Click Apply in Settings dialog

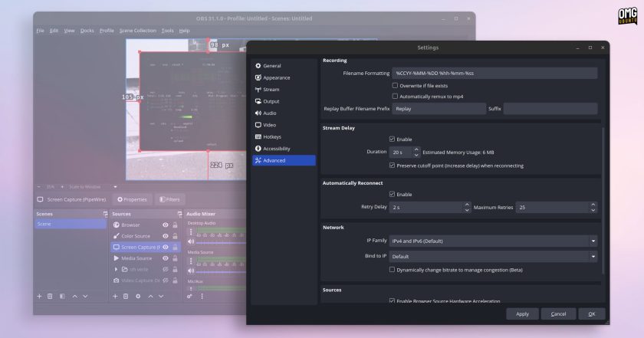(x=522, y=313)
